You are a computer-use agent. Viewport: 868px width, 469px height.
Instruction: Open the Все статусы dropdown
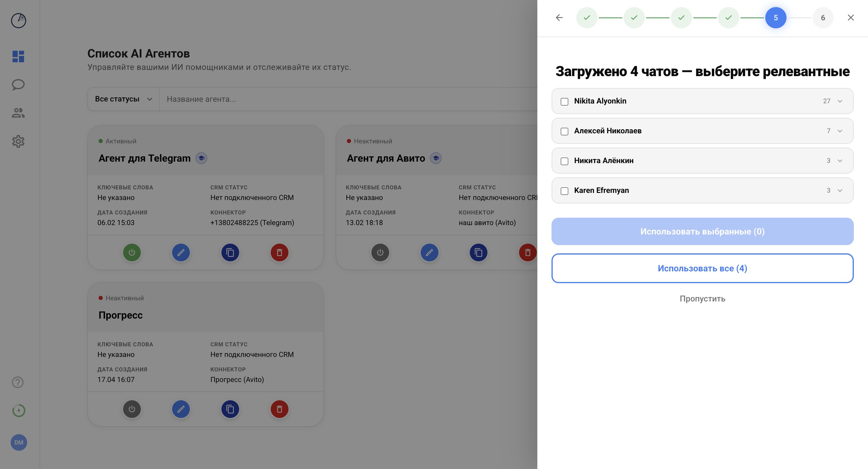tap(123, 99)
